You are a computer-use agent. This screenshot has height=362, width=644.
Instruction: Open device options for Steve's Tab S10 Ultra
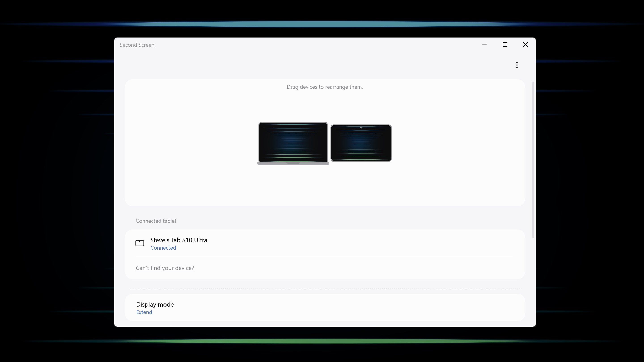coord(178,240)
